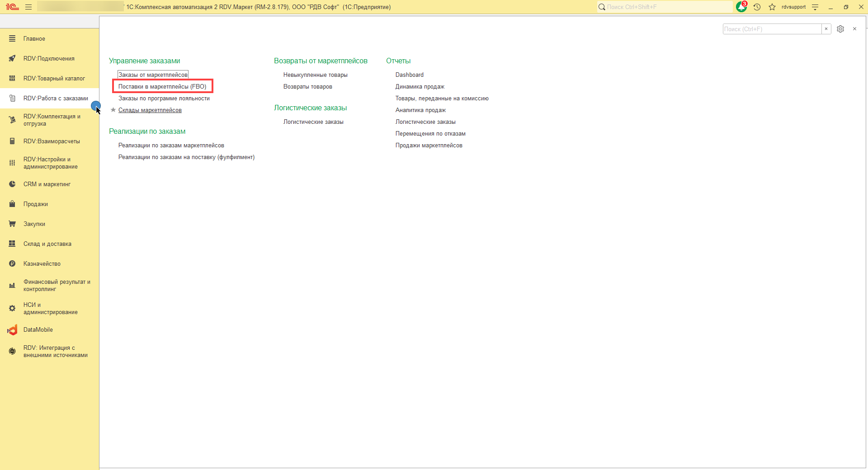This screenshot has width=868, height=470.
Task: Open the 1C main menu logo
Action: tap(12, 7)
